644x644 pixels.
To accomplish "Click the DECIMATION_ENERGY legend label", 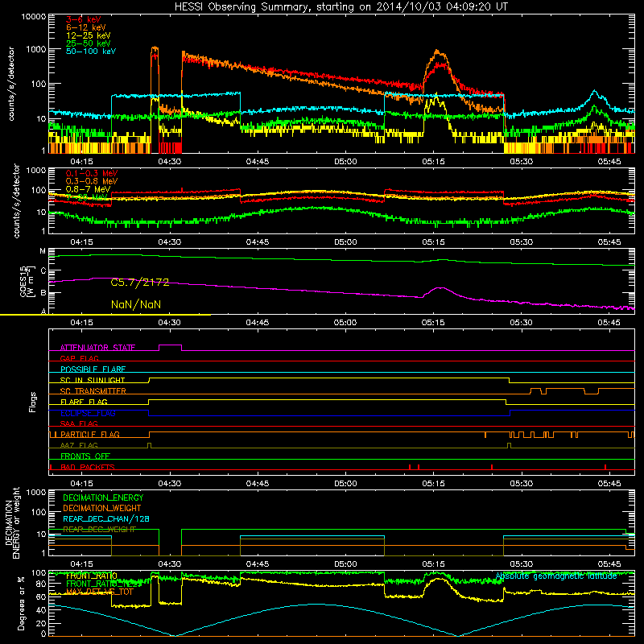I will tap(103, 497).
